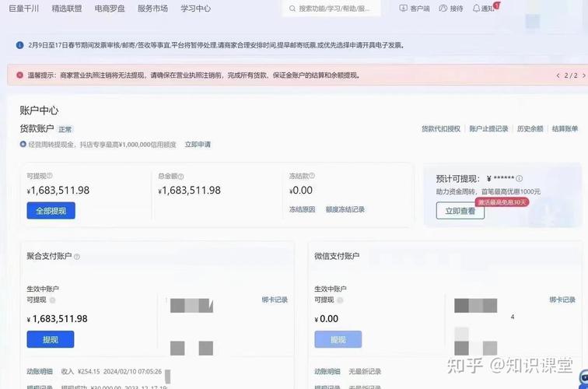This screenshot has height=389, width=588.
Task: Open 历史余额 link
Action: (x=530, y=128)
